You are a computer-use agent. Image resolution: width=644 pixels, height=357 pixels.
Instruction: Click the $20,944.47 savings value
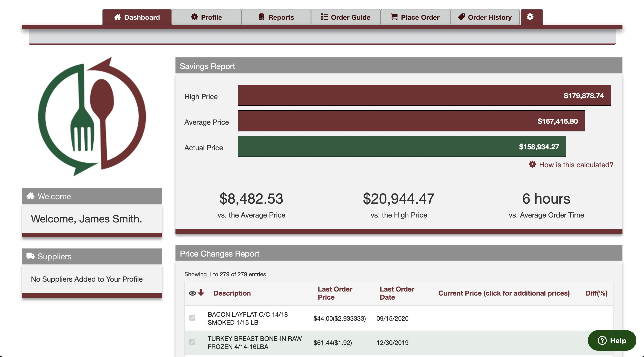[399, 199]
